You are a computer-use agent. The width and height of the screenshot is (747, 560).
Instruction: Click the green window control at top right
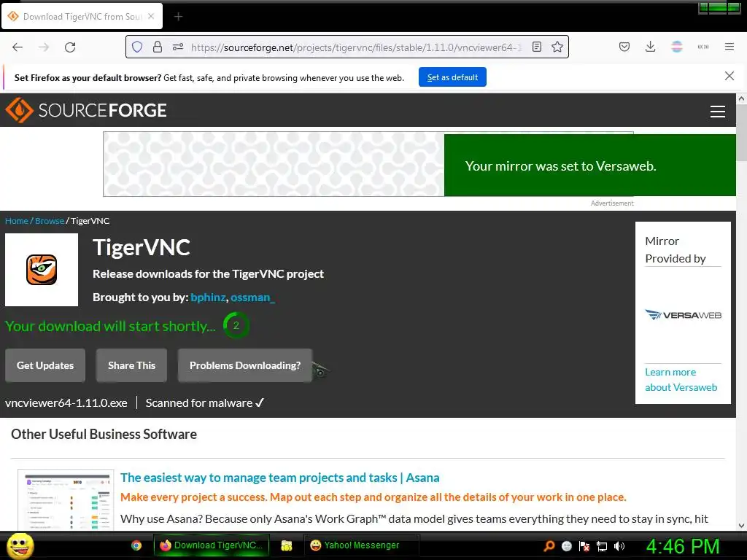pos(719,7)
